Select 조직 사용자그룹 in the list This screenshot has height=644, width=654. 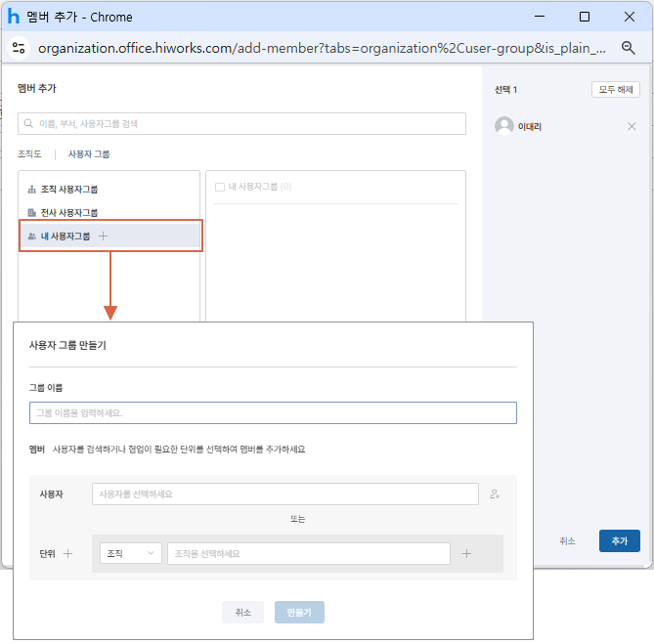[x=68, y=189]
